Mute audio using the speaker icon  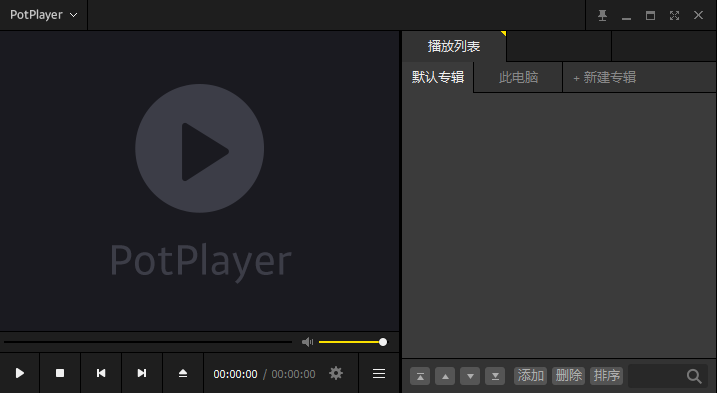[x=307, y=342]
